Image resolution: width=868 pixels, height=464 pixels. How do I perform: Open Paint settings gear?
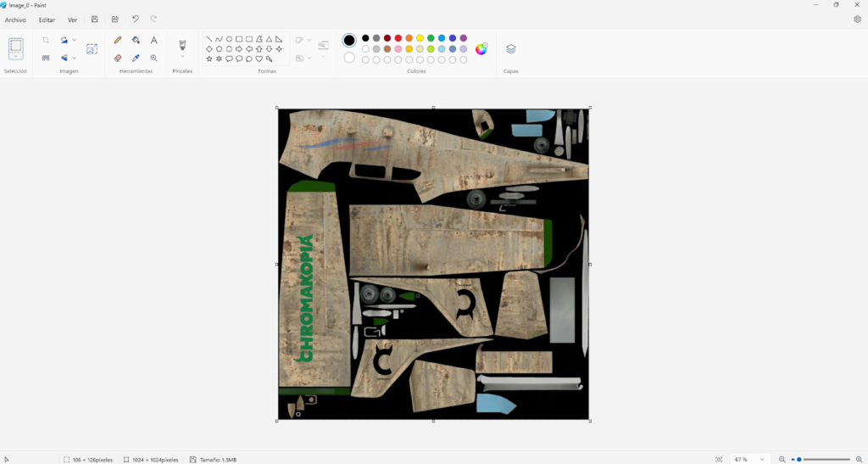[x=858, y=20]
